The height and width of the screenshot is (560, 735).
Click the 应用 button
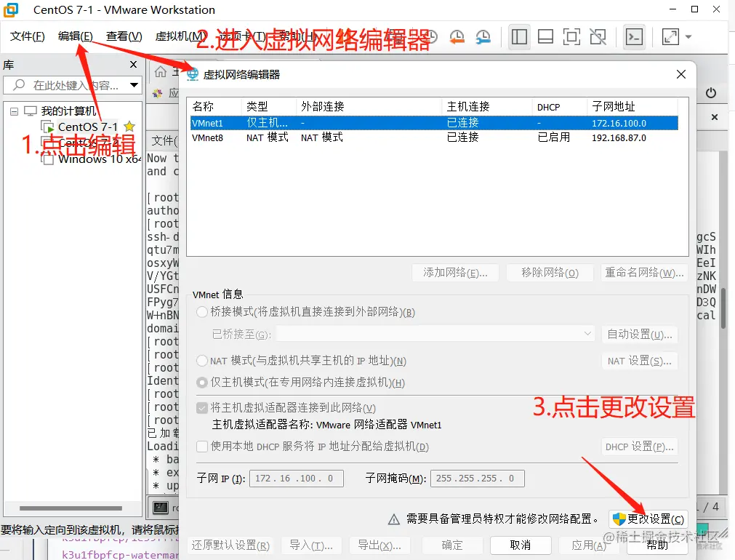[589, 545]
